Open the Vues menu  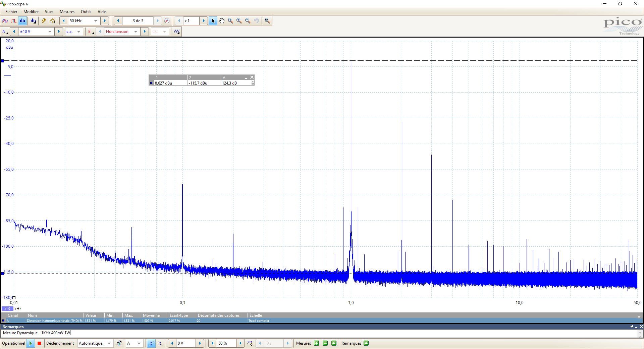click(x=49, y=12)
